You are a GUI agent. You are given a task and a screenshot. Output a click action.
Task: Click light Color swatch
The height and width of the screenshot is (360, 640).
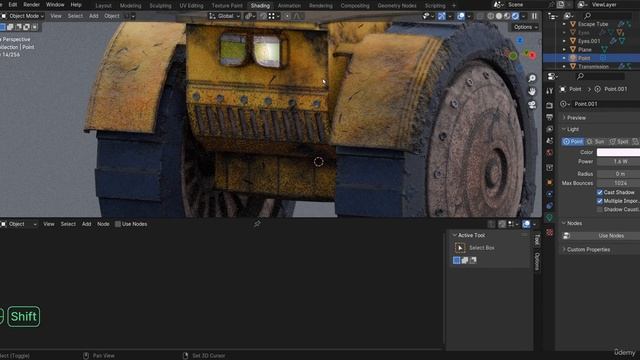pyautogui.click(x=618, y=152)
